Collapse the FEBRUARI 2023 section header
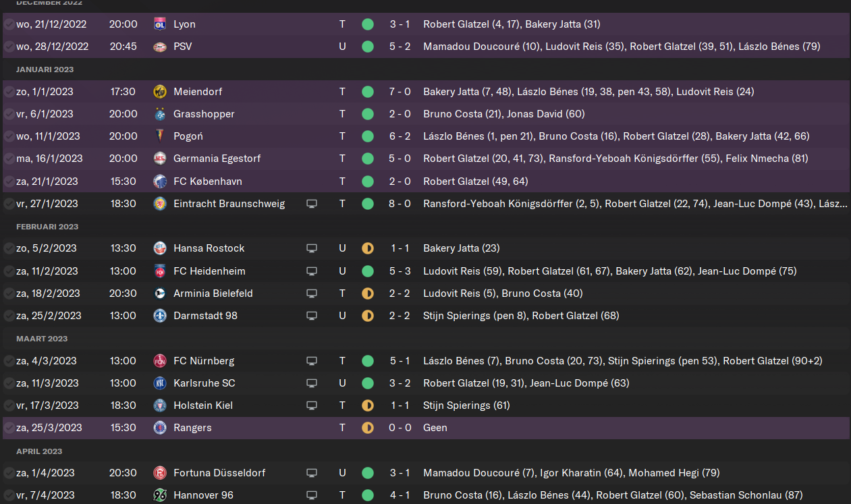This screenshot has height=504, width=851. click(47, 227)
